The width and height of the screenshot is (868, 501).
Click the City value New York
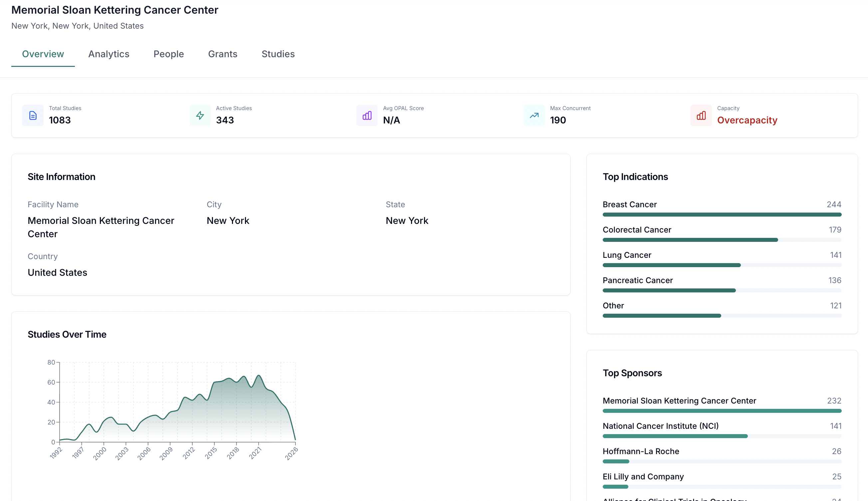(228, 221)
